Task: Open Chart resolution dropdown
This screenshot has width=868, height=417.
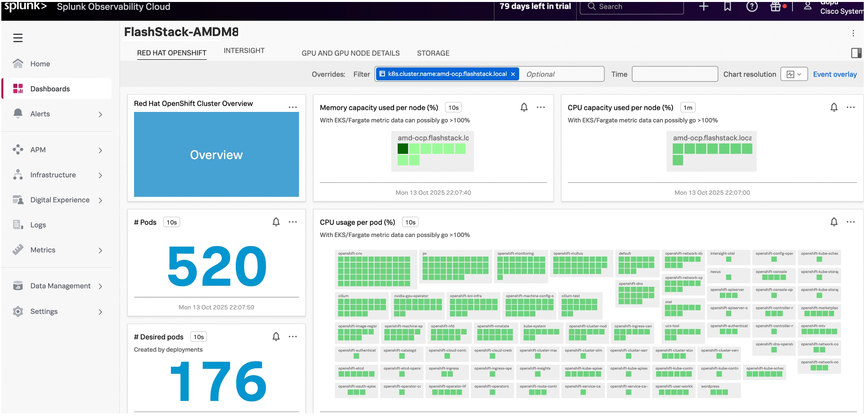Action: click(x=794, y=74)
